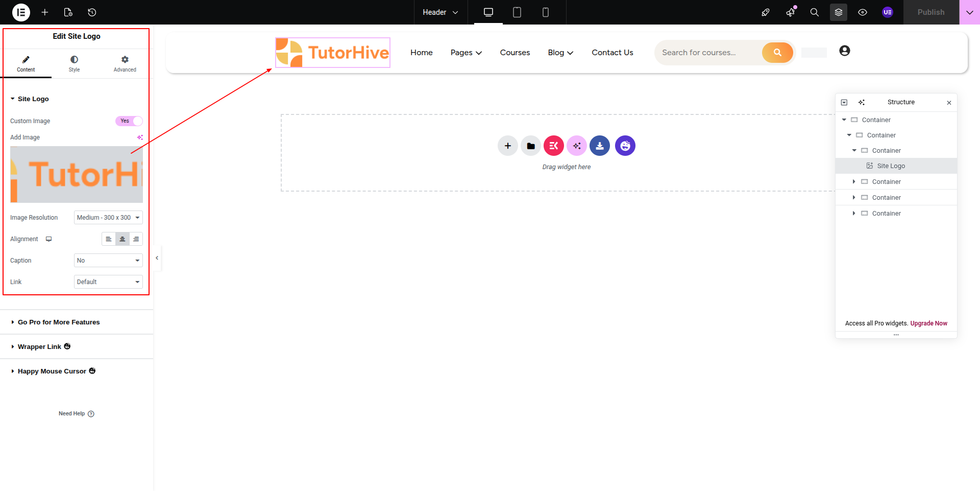Set alignment to center

click(122, 239)
